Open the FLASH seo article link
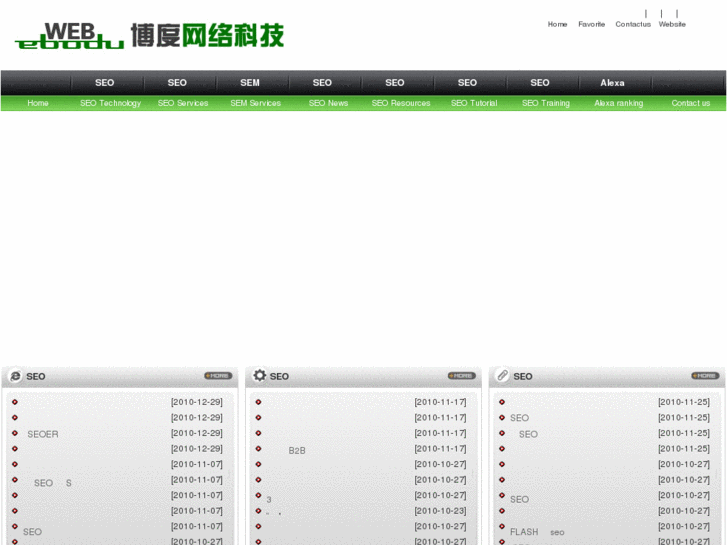727x545 pixels. (x=537, y=532)
